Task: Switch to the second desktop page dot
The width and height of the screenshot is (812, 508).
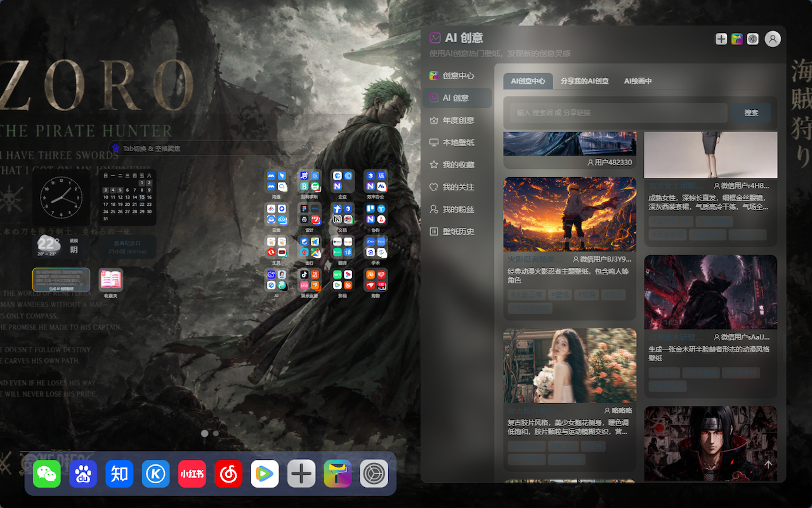Action: point(216,433)
